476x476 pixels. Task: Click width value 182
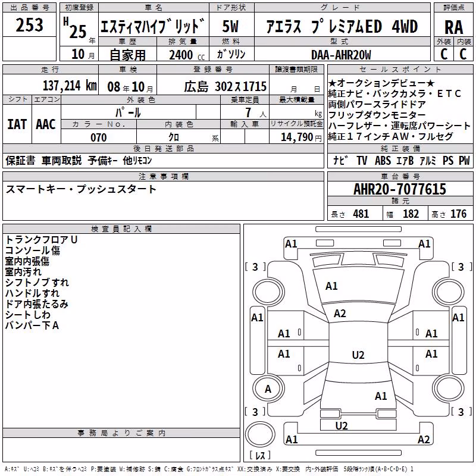click(x=411, y=214)
